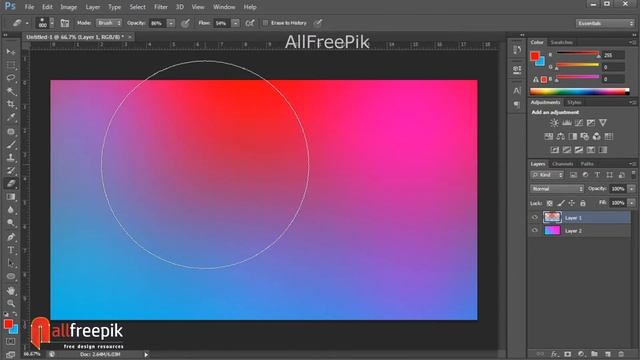Delete layer with trash icon
Viewport: 640px width, 360px height.
[x=621, y=354]
